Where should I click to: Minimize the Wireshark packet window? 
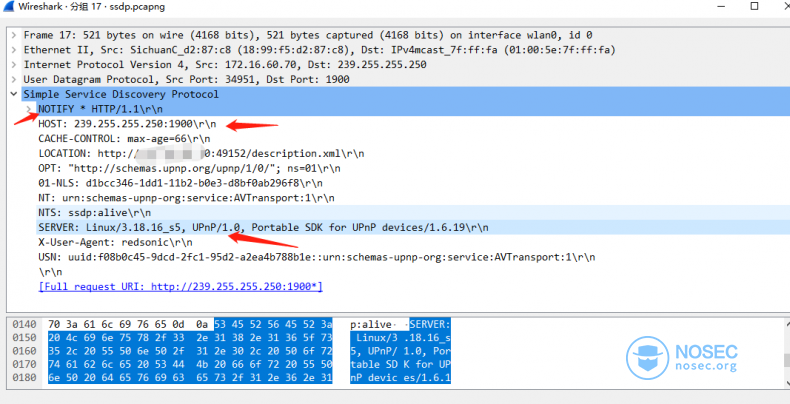point(723,7)
